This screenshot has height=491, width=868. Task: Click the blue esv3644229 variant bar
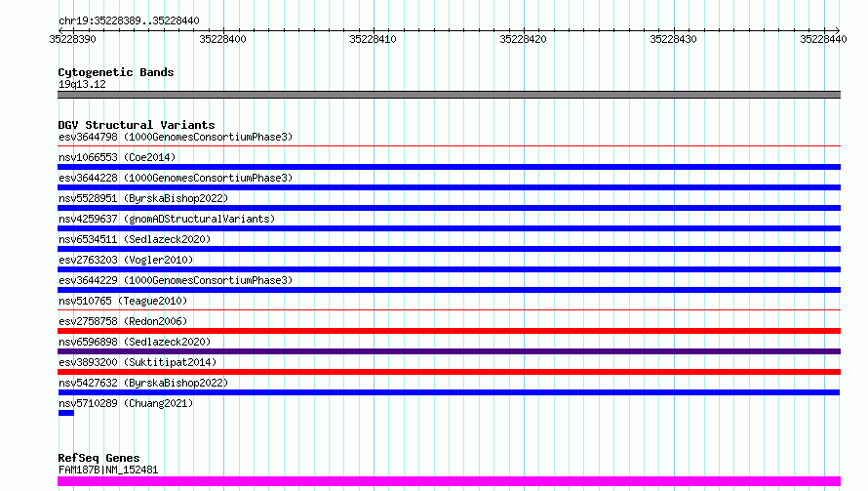449,290
